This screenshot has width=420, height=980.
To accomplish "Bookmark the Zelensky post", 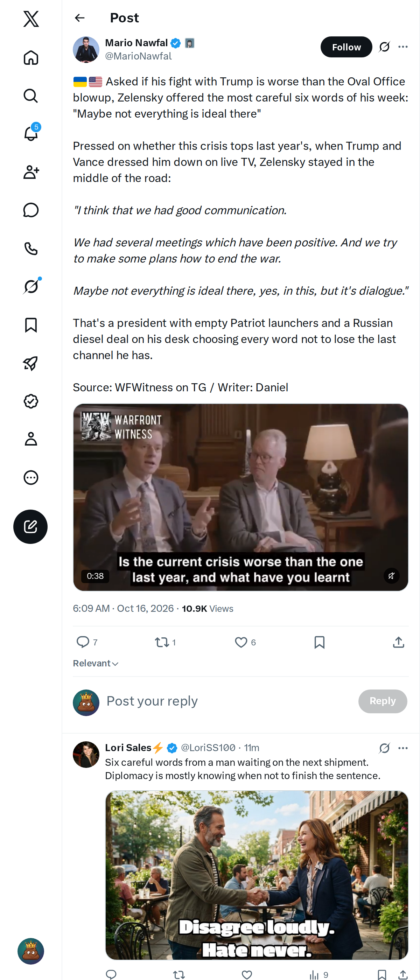I will (319, 642).
